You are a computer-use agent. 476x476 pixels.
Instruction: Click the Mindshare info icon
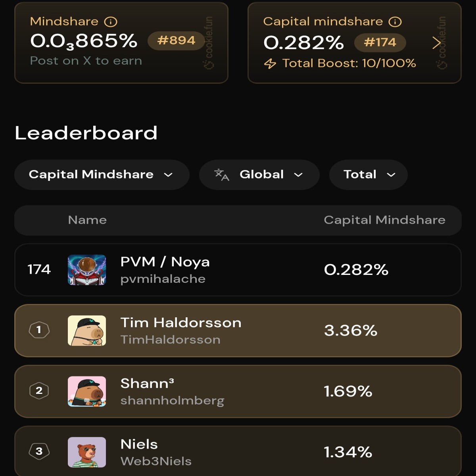coord(111,22)
